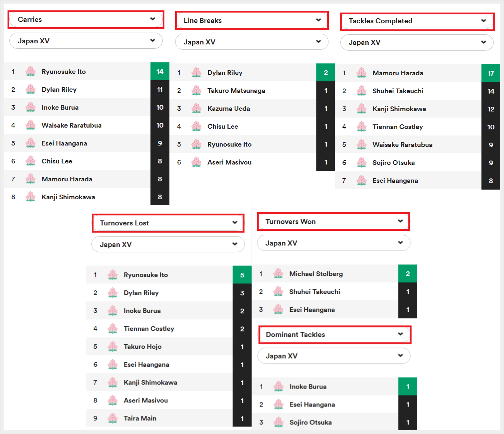Click the green 14 carries score for Ryunosuke Ito
The height and width of the screenshot is (434, 504).
(x=160, y=72)
